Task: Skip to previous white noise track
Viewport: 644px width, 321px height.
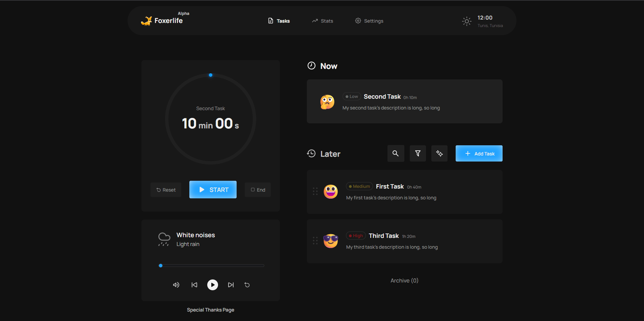Action: click(194, 285)
